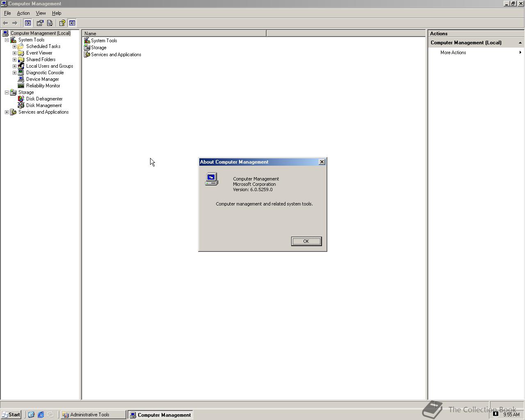Close the About Computer Management dialog

(x=322, y=162)
